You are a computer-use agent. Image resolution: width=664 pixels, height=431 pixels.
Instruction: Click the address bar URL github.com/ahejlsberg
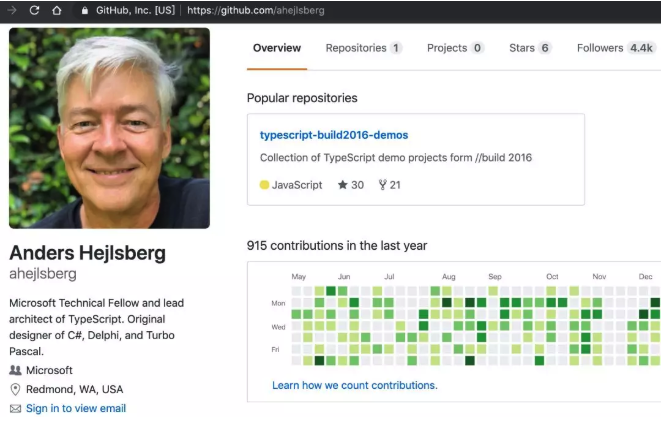256,10
